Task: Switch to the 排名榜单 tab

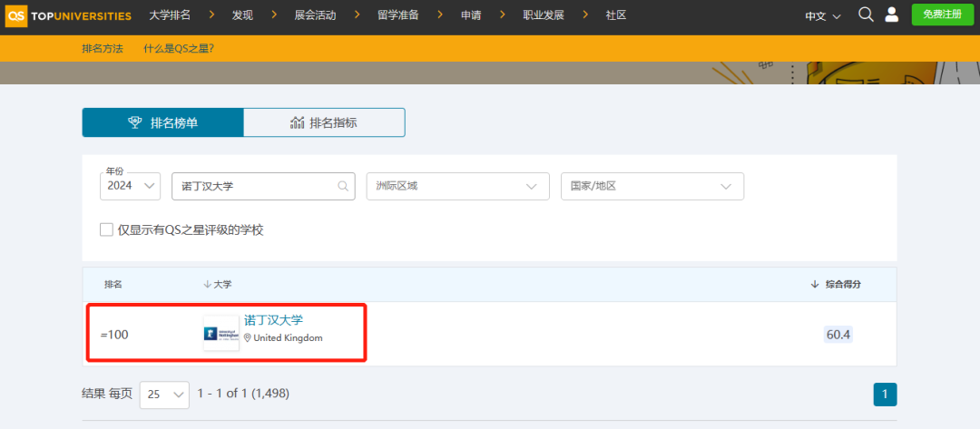Action: coord(162,122)
